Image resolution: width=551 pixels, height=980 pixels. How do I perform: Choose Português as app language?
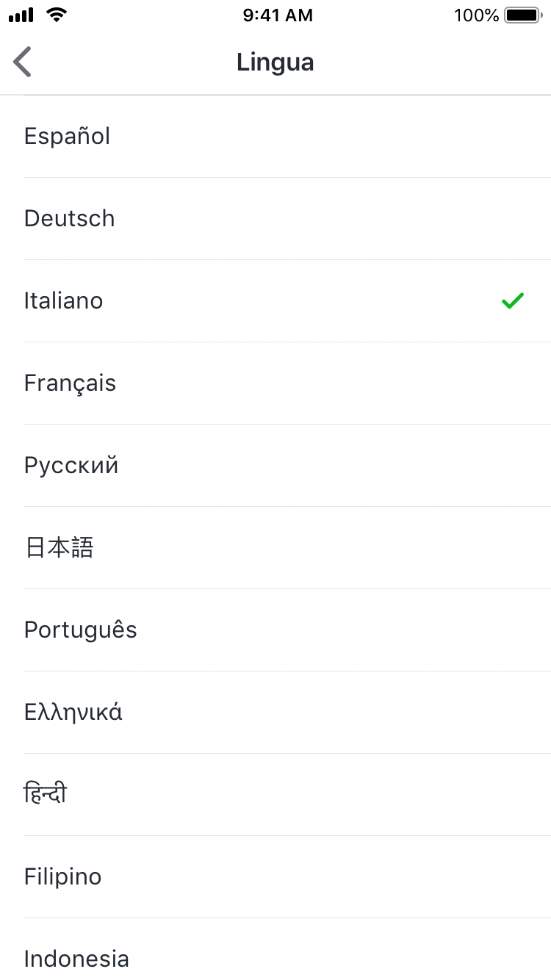tap(81, 630)
